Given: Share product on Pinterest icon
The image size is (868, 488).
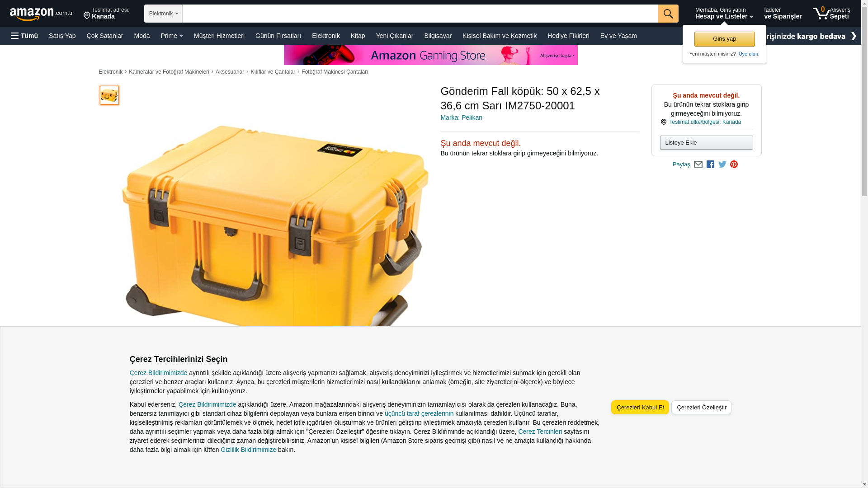Looking at the screenshot, I should click(734, 164).
